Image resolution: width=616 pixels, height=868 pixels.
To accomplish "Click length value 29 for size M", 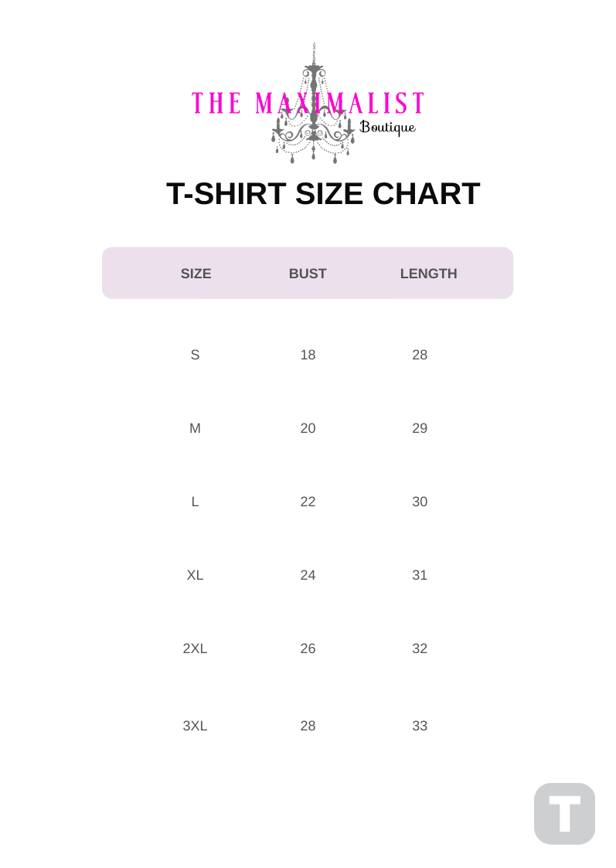I will point(420,428).
